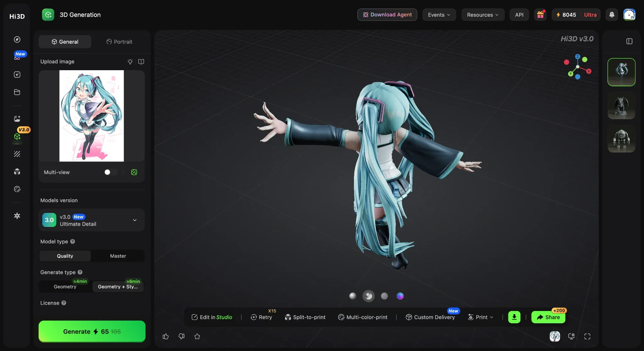The height and width of the screenshot is (351, 644).
Task: Select first gray sphere render mode
Action: tap(353, 296)
